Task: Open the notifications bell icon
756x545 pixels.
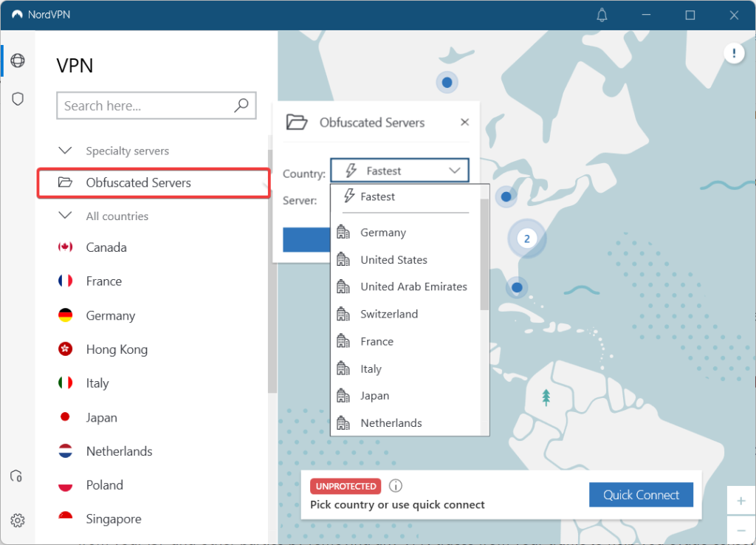Action: point(602,15)
